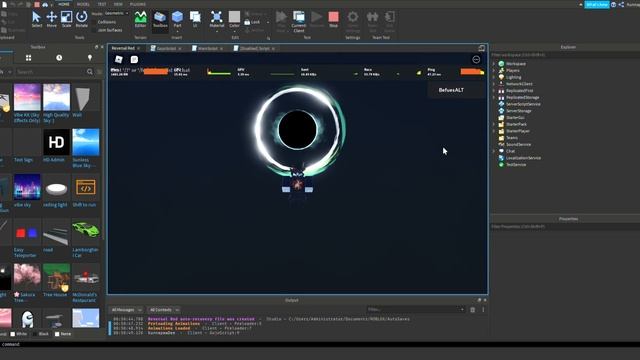Toggle the Collisions checkbox
This screenshot has width=640, height=360.
[94, 22]
